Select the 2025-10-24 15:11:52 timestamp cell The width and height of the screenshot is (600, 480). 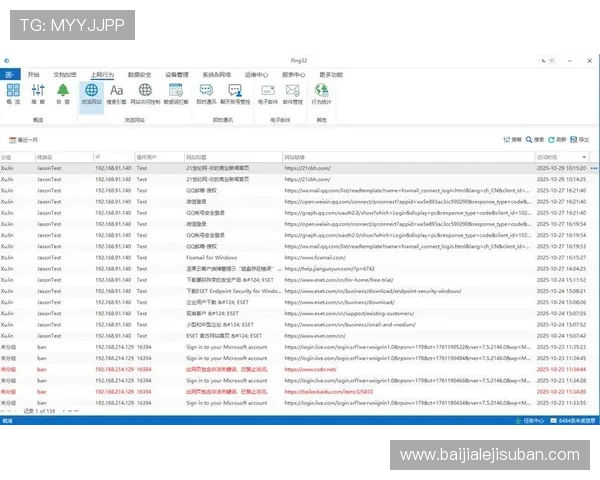[561, 280]
